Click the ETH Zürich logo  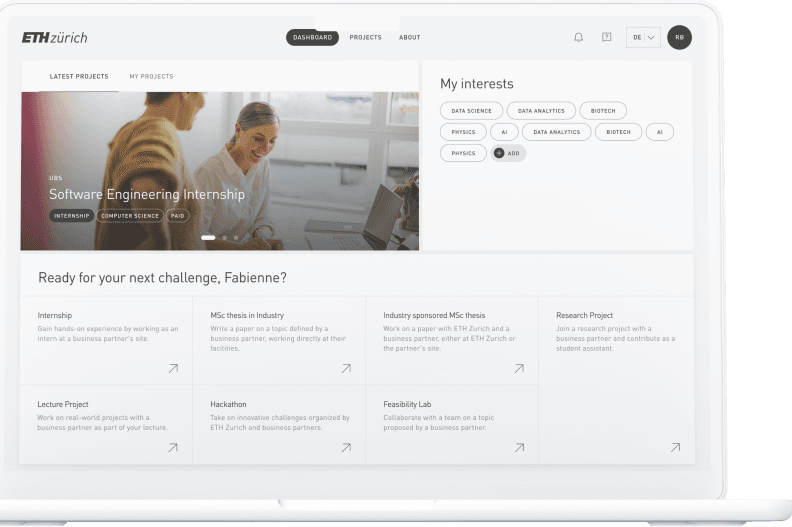coord(55,38)
